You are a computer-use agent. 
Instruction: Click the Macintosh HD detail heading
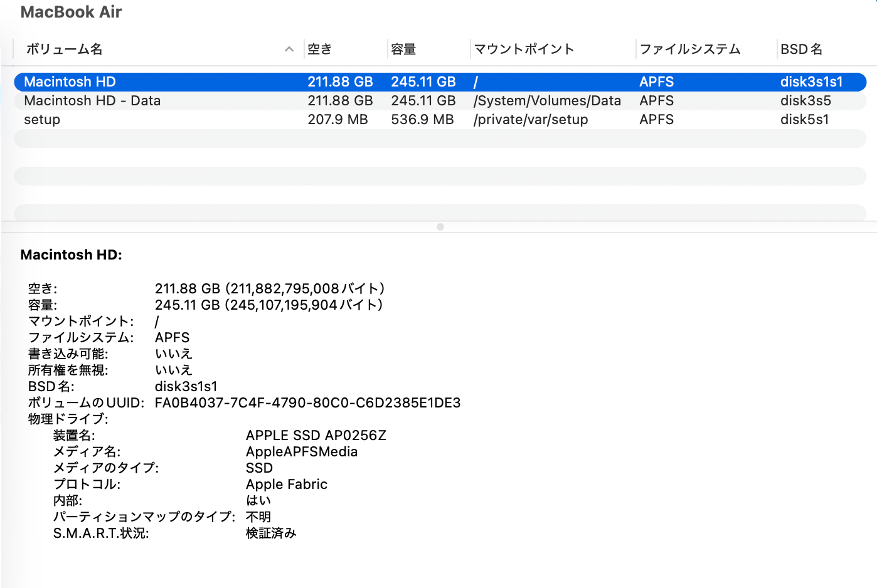point(71,255)
